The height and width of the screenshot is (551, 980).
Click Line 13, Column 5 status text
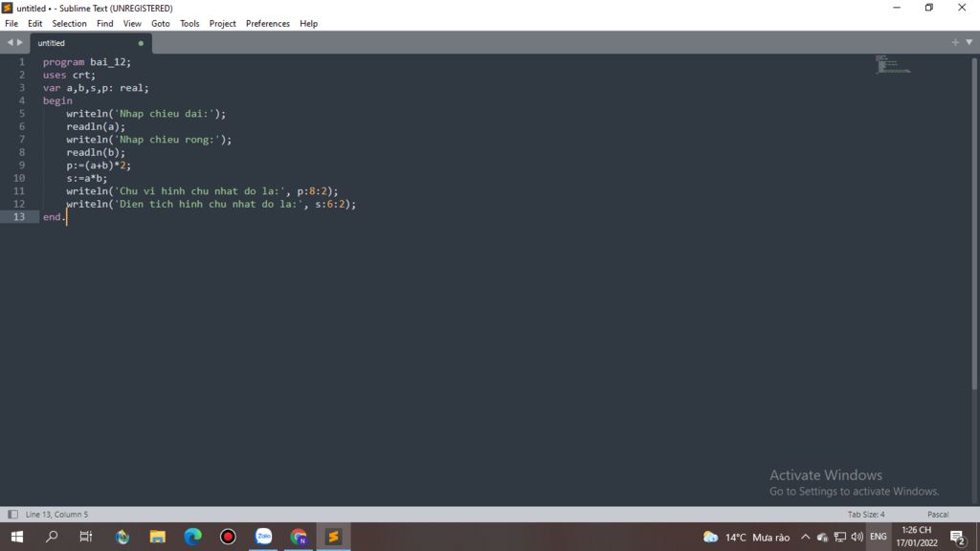coord(56,514)
